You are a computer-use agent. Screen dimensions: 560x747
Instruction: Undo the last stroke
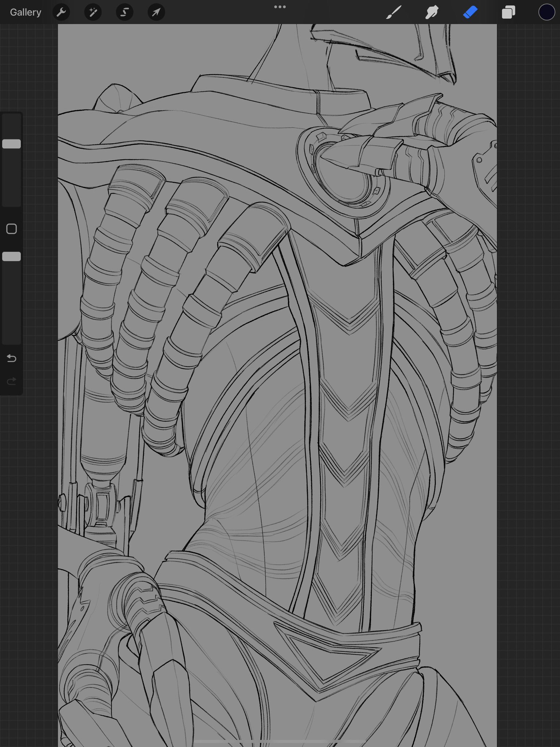(x=12, y=358)
